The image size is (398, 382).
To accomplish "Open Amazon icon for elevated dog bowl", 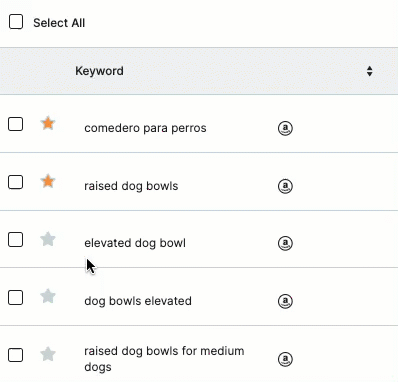I will pyautogui.click(x=285, y=243).
